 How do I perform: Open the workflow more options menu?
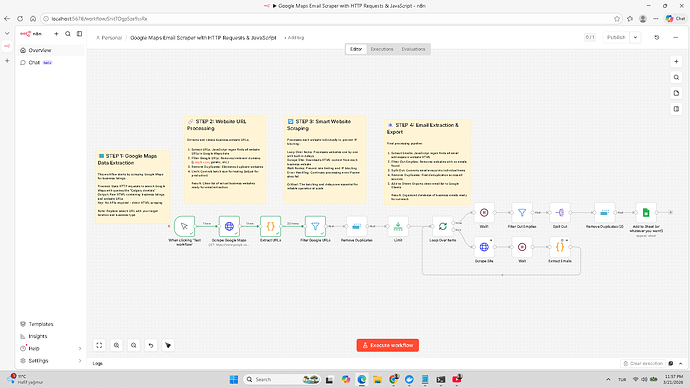[675, 37]
